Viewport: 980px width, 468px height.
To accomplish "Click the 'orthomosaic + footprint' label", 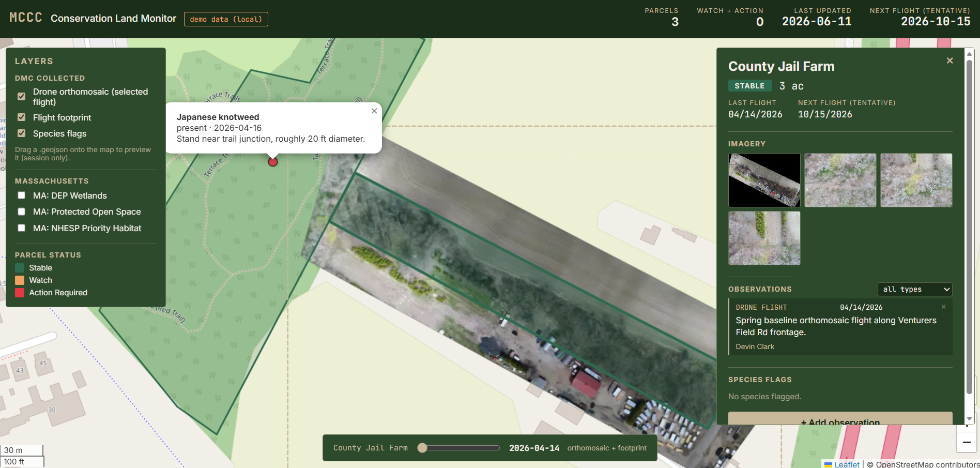I will (x=607, y=448).
